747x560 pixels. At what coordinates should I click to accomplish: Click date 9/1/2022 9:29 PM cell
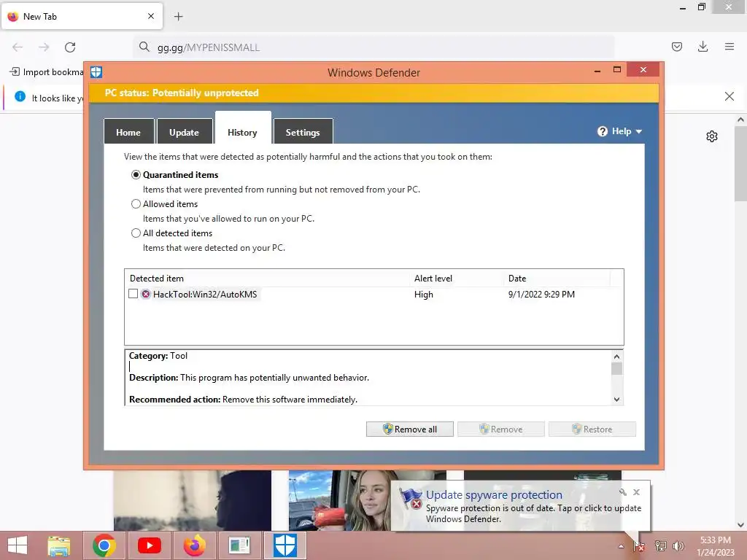tap(541, 295)
